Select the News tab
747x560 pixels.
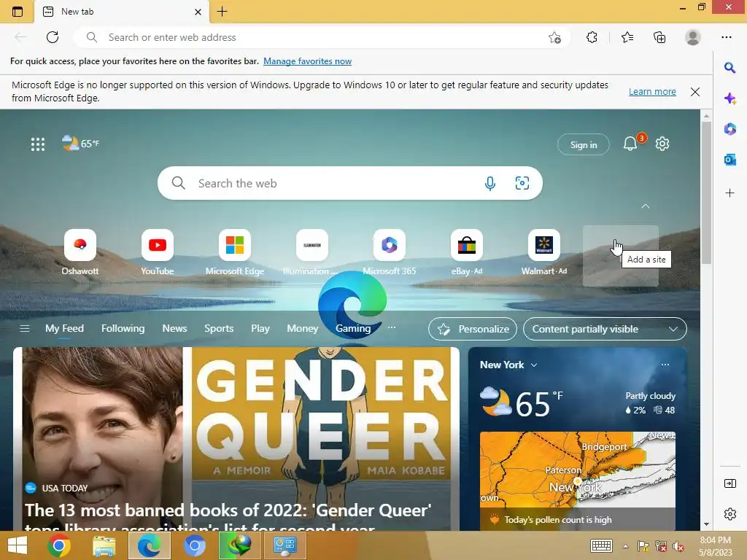174,329
